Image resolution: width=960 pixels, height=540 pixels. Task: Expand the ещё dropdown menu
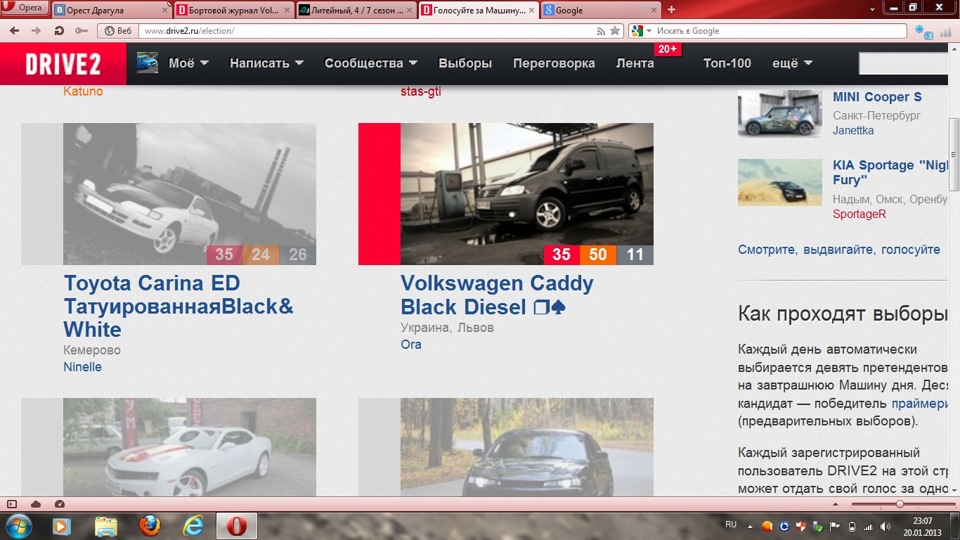click(792, 63)
